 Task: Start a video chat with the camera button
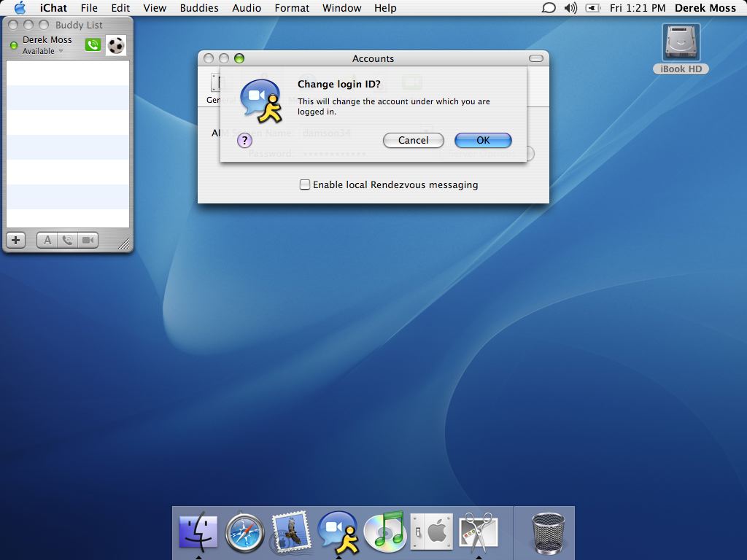coord(88,240)
